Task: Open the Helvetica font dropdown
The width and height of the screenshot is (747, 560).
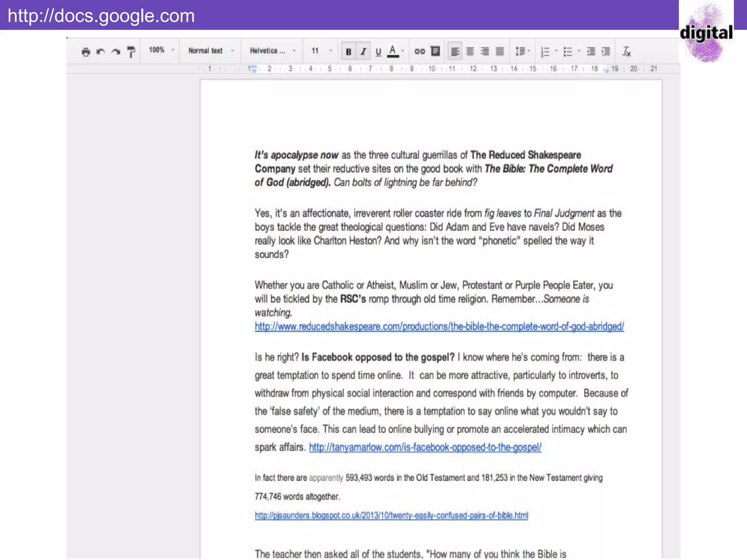Action: tap(272, 51)
